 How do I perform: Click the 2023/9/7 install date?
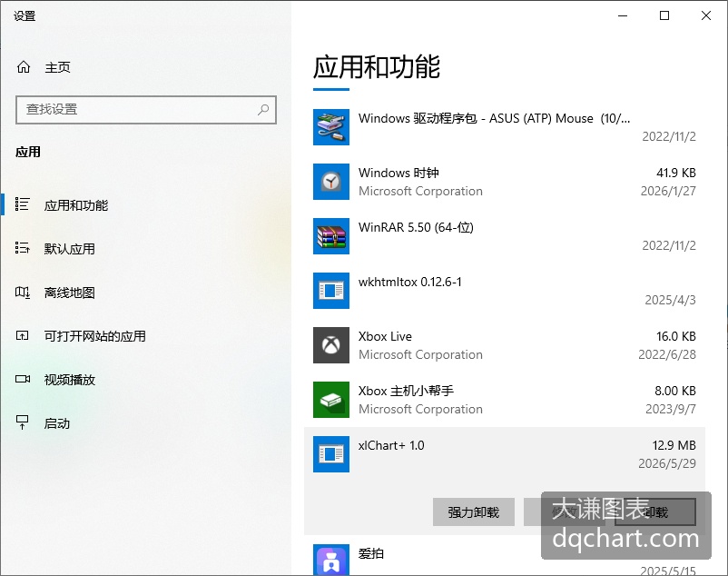pos(671,409)
